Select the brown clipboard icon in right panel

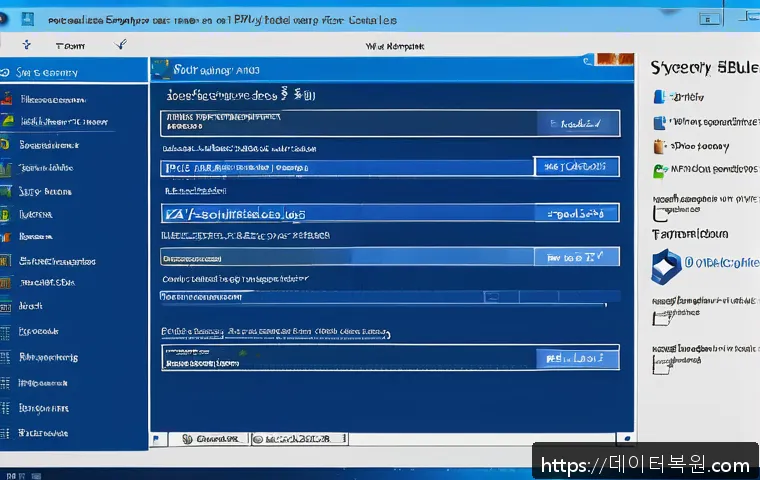tap(659, 146)
